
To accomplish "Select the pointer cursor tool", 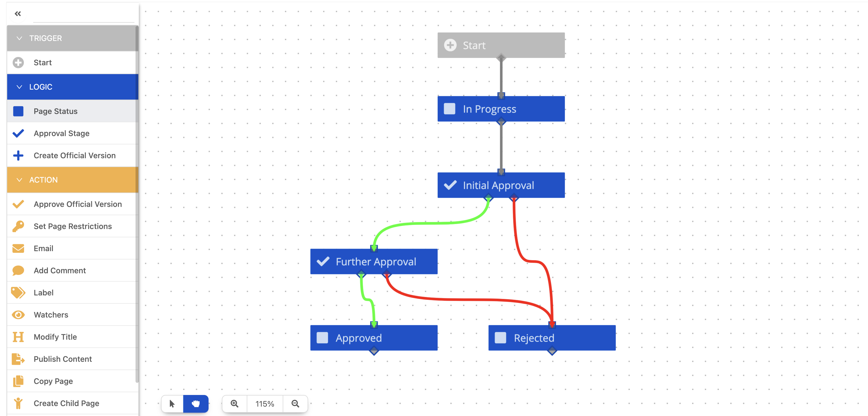I will coord(172,404).
